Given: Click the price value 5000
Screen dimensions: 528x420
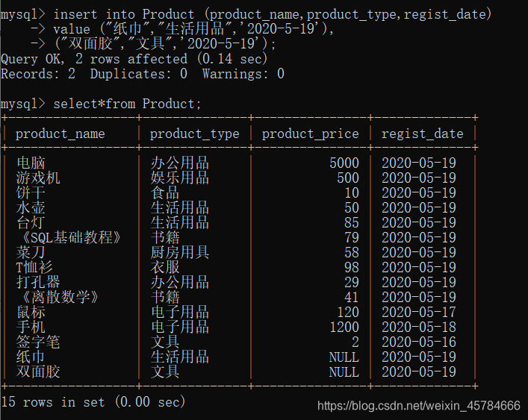Looking at the screenshot, I should pyautogui.click(x=344, y=163).
